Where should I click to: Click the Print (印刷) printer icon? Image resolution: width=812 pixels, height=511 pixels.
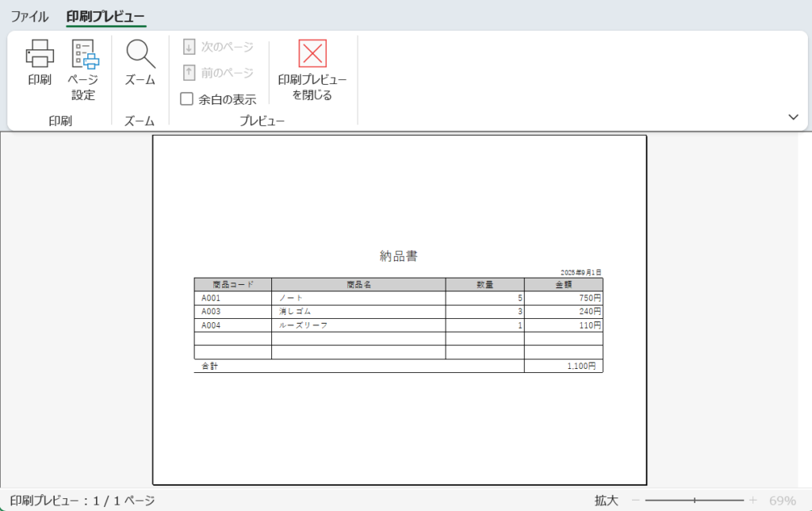(x=40, y=54)
